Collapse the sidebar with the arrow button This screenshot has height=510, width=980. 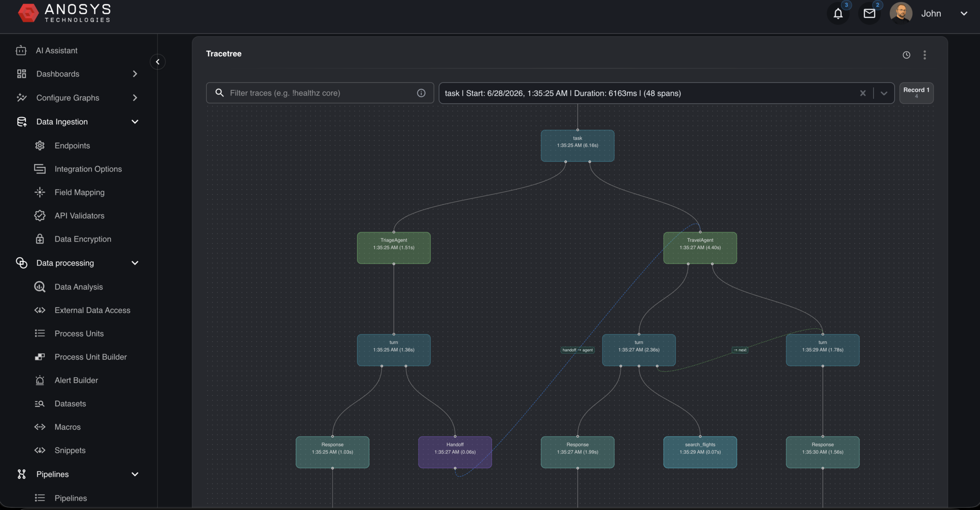pyautogui.click(x=157, y=62)
